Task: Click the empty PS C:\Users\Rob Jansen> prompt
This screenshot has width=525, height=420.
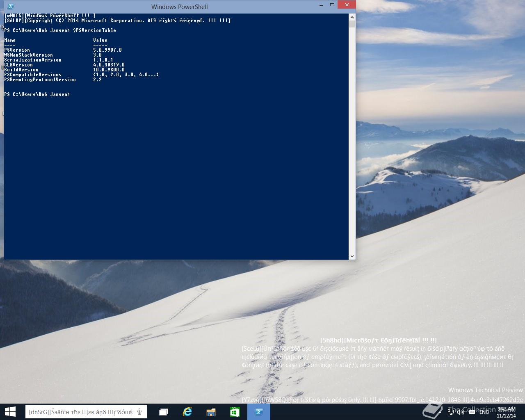Action: click(x=37, y=94)
